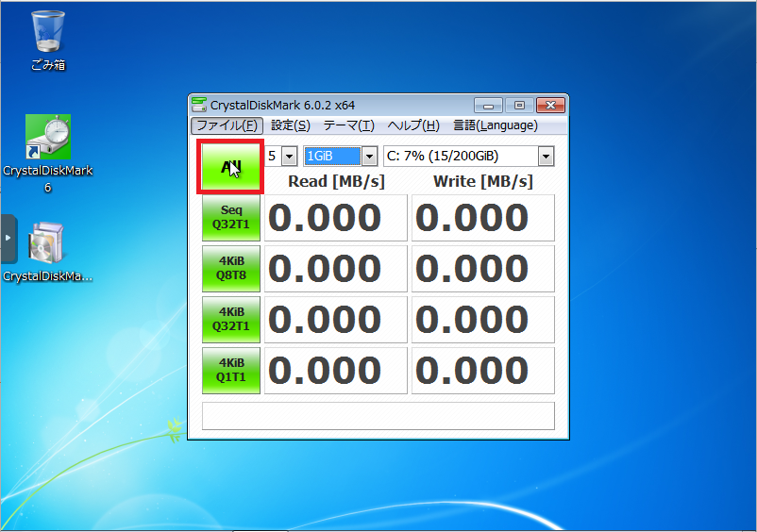
Task: Click the 4KiB Q8T8 read result value
Action: pos(336,269)
